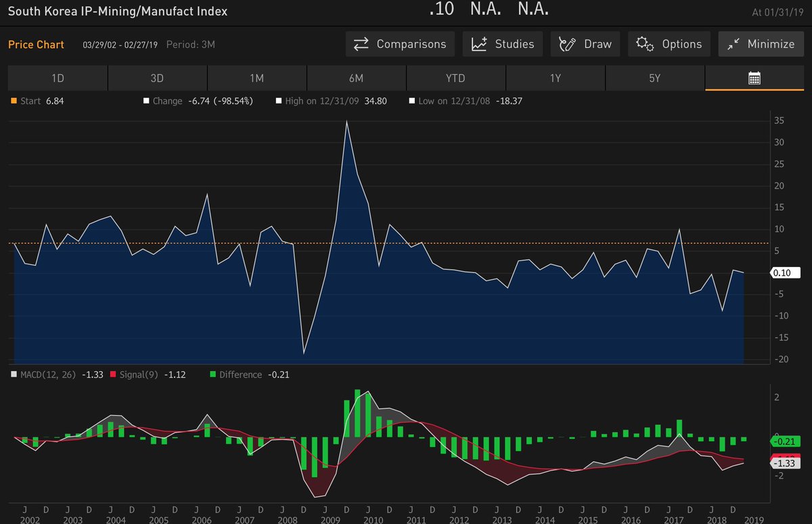812x524 pixels.
Task: Open the Comparisons tool
Action: tap(399, 44)
